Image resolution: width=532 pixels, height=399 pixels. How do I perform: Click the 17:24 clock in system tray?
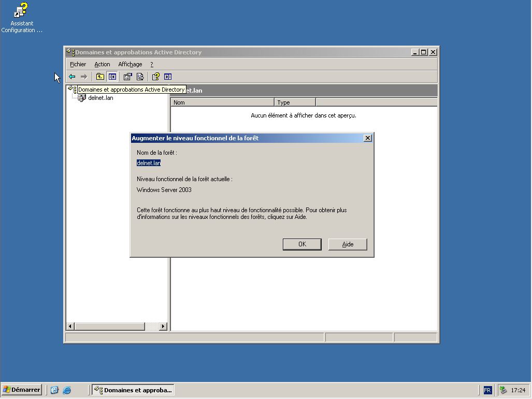pos(518,390)
